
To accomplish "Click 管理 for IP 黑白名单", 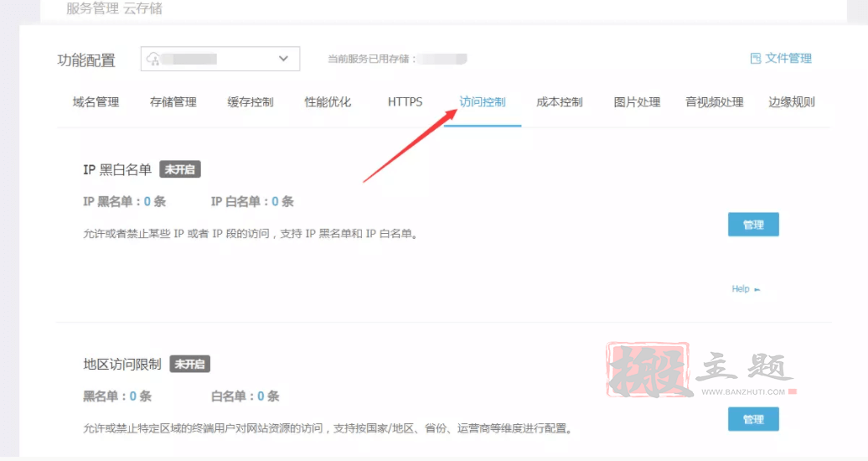I will pos(753,225).
